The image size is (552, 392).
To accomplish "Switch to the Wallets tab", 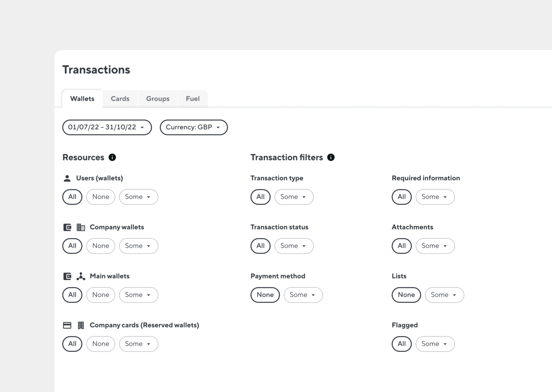I will point(82,99).
